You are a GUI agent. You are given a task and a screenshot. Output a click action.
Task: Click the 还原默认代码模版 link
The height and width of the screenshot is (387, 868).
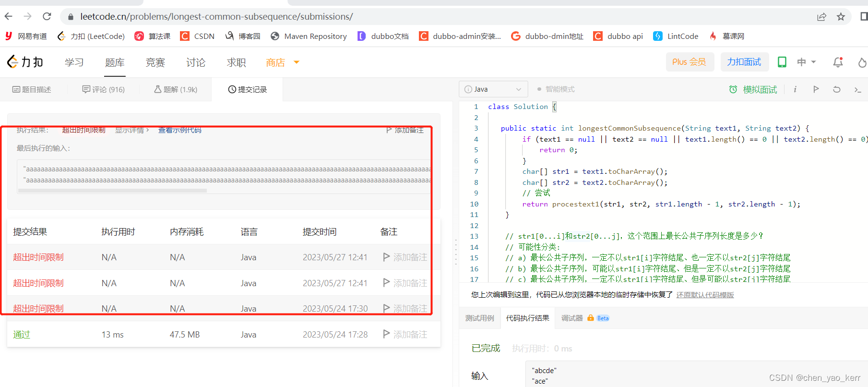click(x=705, y=295)
